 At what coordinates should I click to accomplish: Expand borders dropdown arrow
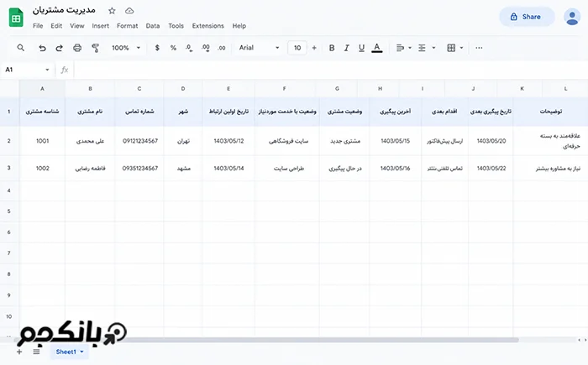tap(462, 48)
